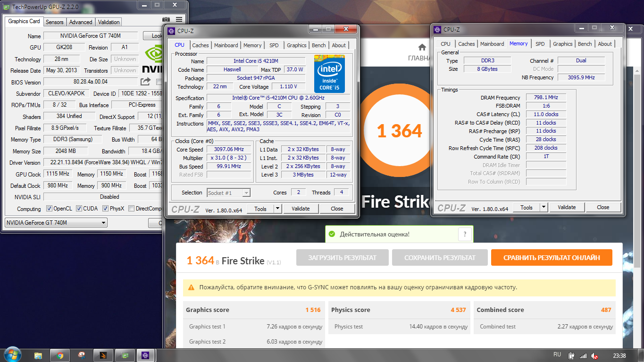The image size is (644, 362).
Task: Click the 3DMark home icon above ГЛАВНА
Action: (422, 47)
